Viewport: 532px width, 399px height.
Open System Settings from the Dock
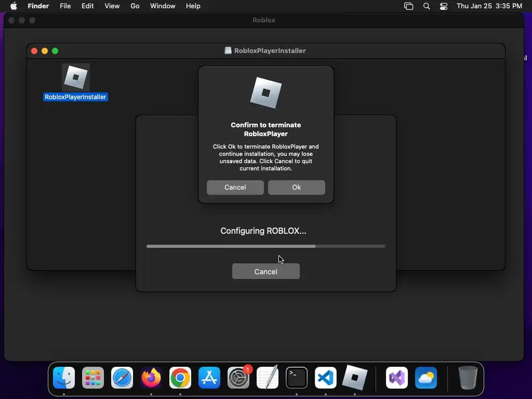[x=238, y=378]
